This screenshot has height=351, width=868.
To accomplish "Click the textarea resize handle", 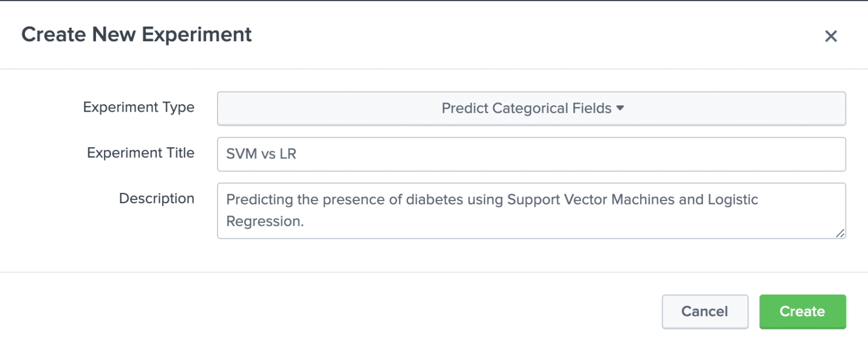I will pyautogui.click(x=840, y=234).
